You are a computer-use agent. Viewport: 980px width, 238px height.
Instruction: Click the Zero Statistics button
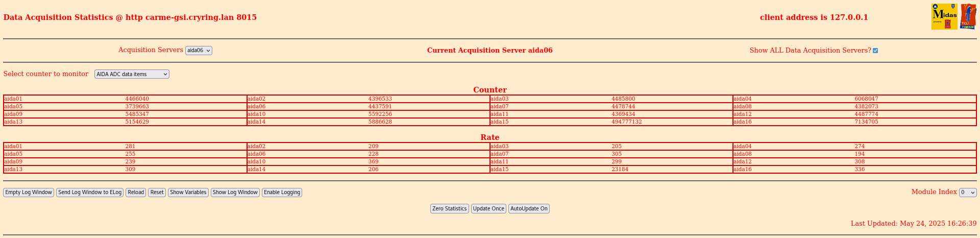(450, 209)
